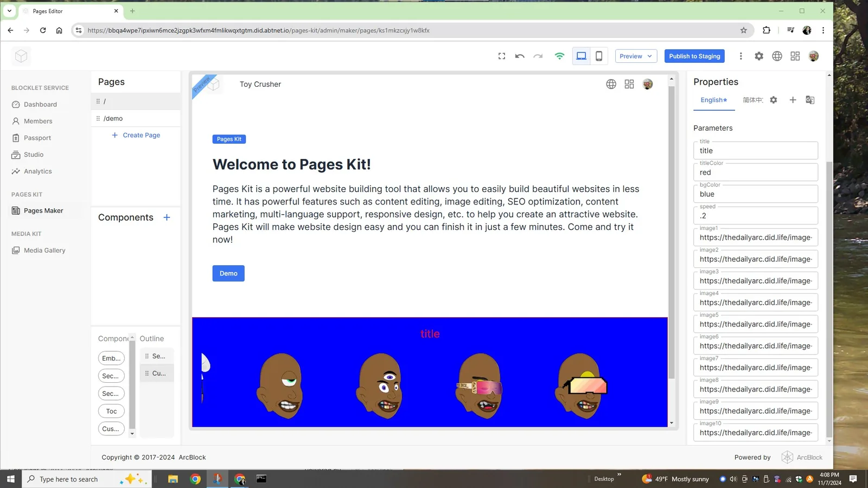This screenshot has width=868, height=488.
Task: Switch to mobile preview mode
Action: tap(599, 56)
